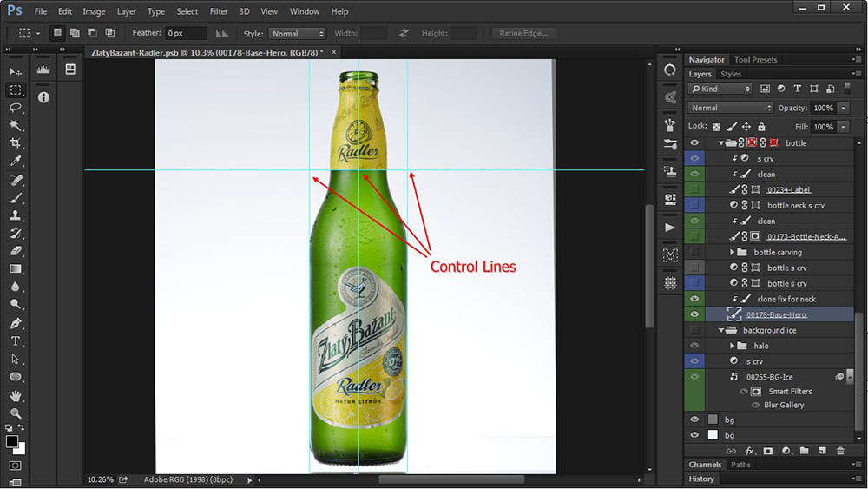Image resolution: width=868 pixels, height=489 pixels.
Task: Select the Eyedropper tool
Action: [16, 162]
